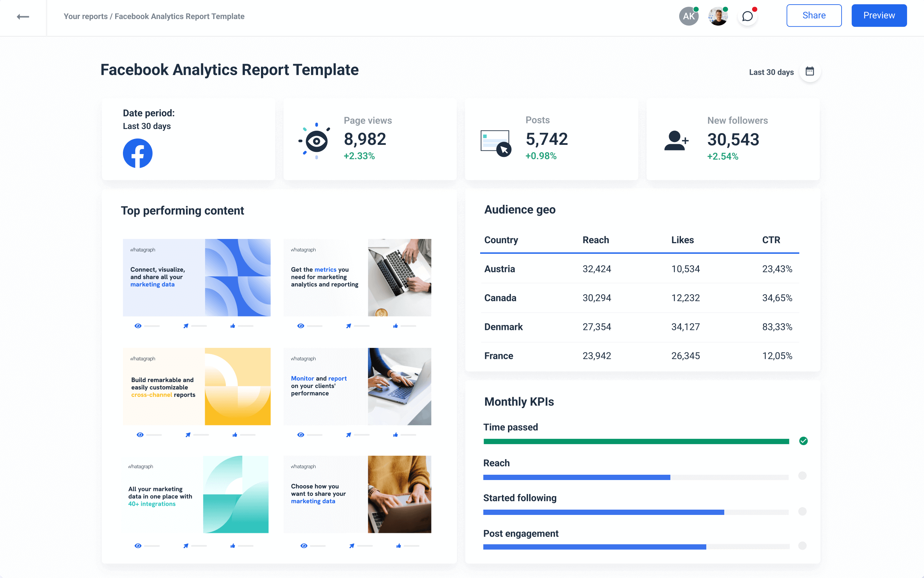
Task: Click the Facebook logo icon
Action: click(137, 153)
